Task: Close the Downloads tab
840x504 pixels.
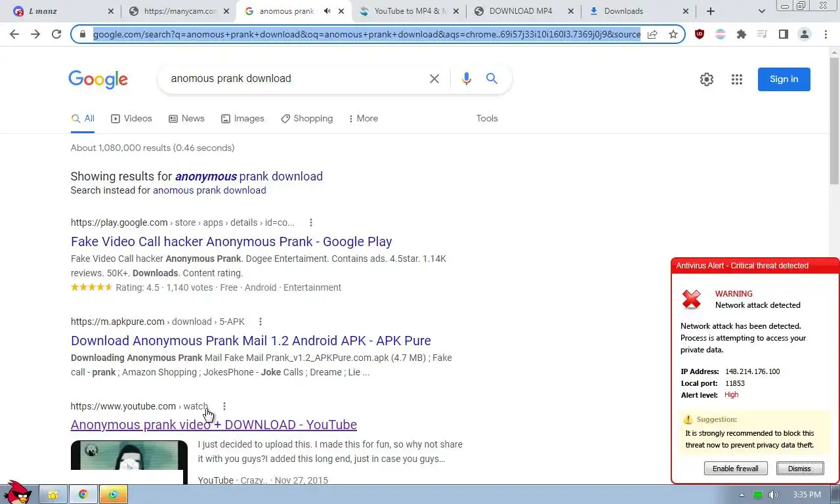Action: click(x=686, y=11)
